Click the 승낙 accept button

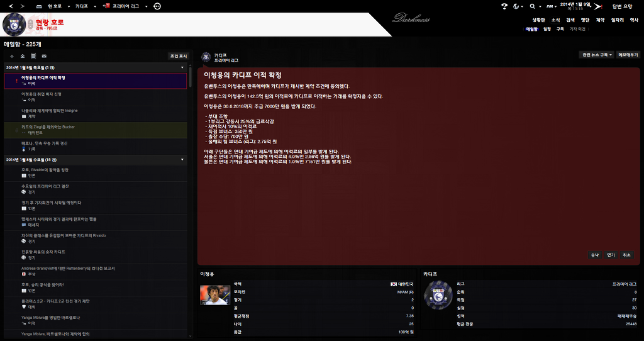(595, 255)
